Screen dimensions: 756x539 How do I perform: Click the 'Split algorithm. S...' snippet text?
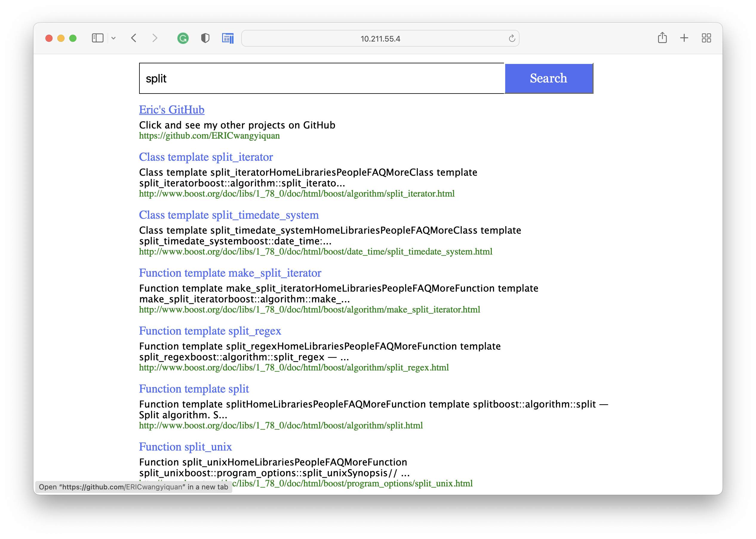click(183, 415)
